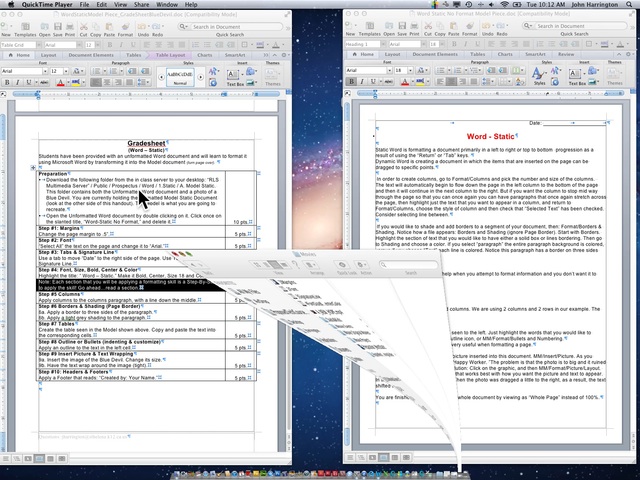640x480 pixels.
Task: Open font size dropdown in right window ribbon
Action: (x=410, y=70)
